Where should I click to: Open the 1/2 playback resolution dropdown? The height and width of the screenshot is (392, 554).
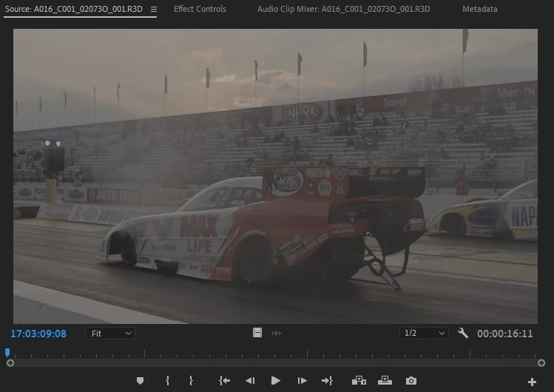pyautogui.click(x=424, y=333)
